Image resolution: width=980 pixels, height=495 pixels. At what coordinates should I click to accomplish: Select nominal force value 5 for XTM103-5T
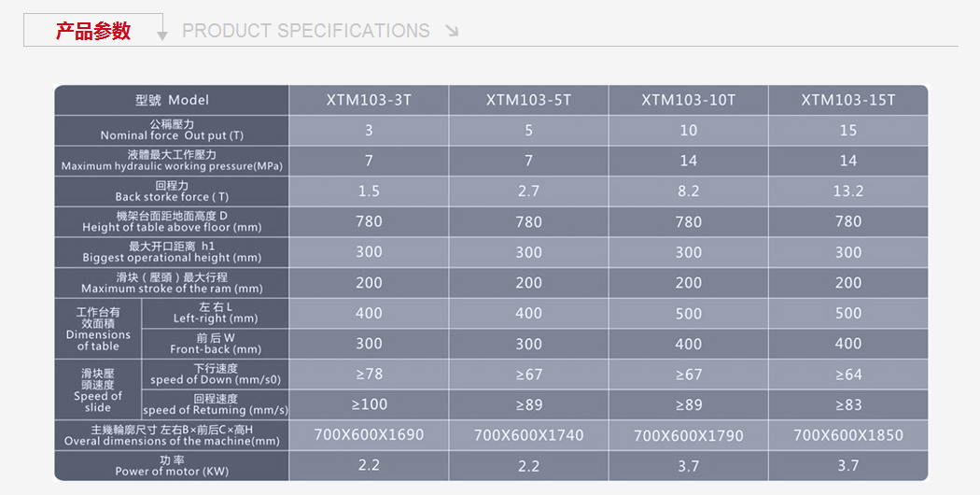pyautogui.click(x=529, y=130)
